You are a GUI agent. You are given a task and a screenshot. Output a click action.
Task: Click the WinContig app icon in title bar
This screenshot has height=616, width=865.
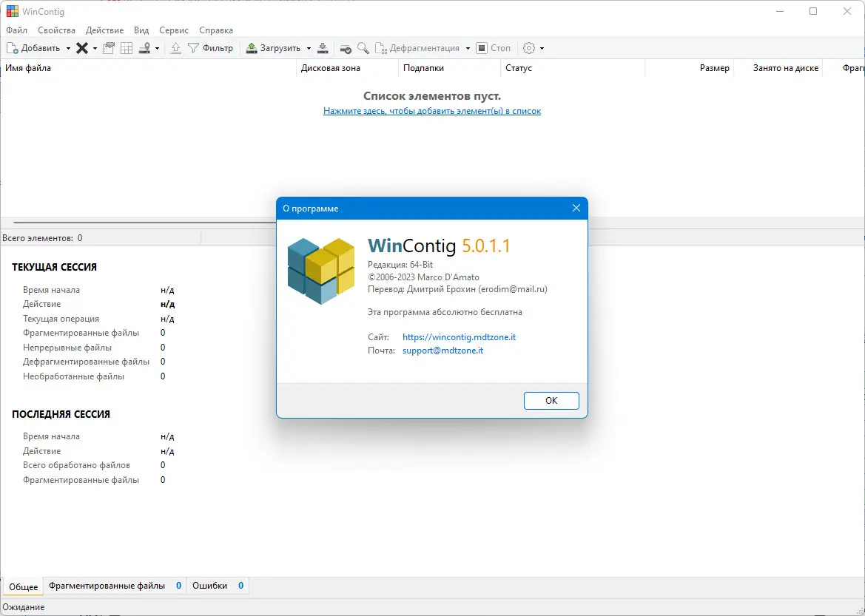click(x=12, y=12)
